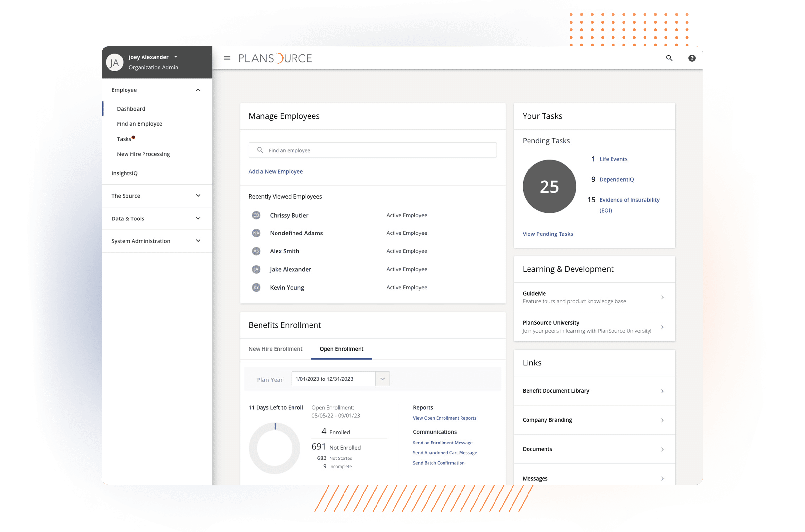Open the Joey Alexander user dropdown
This screenshot has height=532, width=805.
(176, 57)
